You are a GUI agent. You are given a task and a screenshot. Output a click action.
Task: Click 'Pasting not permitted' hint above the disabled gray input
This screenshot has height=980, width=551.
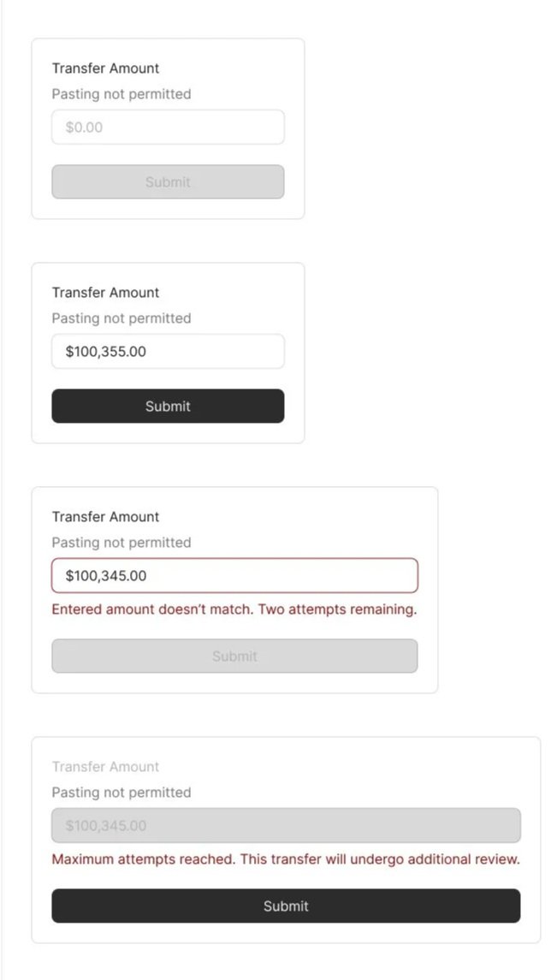click(x=121, y=793)
